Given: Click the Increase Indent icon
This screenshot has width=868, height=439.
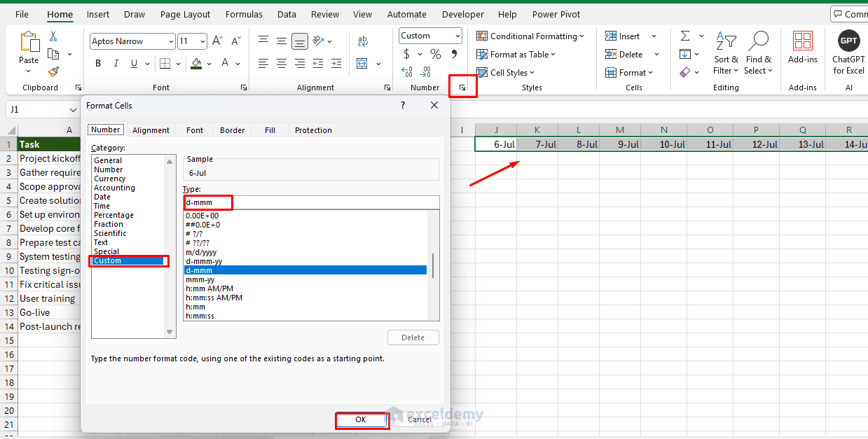Looking at the screenshot, I should [336, 63].
